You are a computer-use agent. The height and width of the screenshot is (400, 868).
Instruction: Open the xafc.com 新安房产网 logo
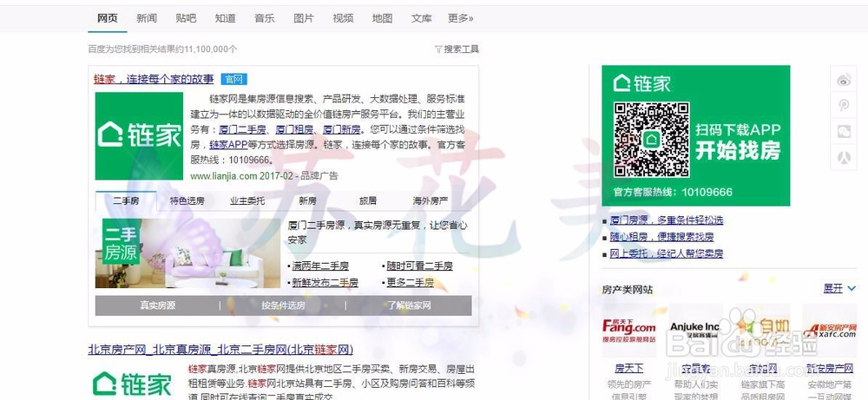point(829,330)
